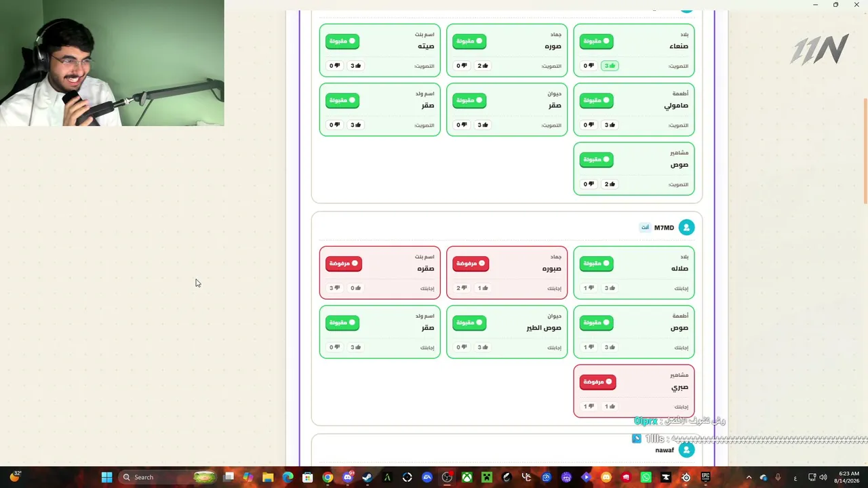Click the page's vertical scrollbar thumb
This screenshot has width=868, height=488.
[865, 150]
